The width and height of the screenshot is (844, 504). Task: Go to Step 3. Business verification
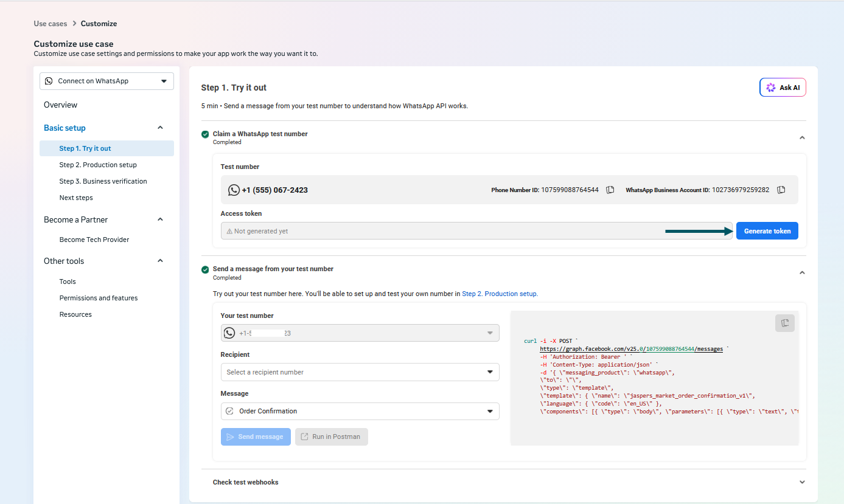103,181
